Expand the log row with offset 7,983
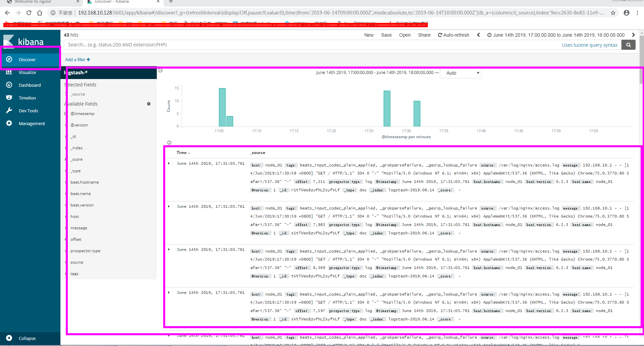 [x=169, y=206]
